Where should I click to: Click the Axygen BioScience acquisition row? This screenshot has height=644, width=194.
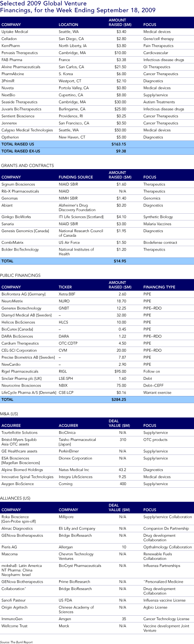click(97, 484)
